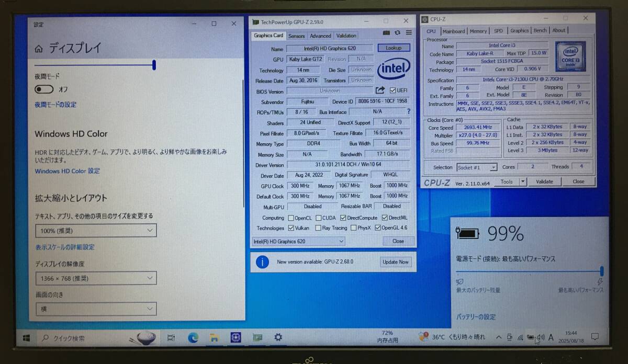Switch to the Bench tab in CPU-Z
The height and width of the screenshot is (364, 628).
click(x=540, y=31)
